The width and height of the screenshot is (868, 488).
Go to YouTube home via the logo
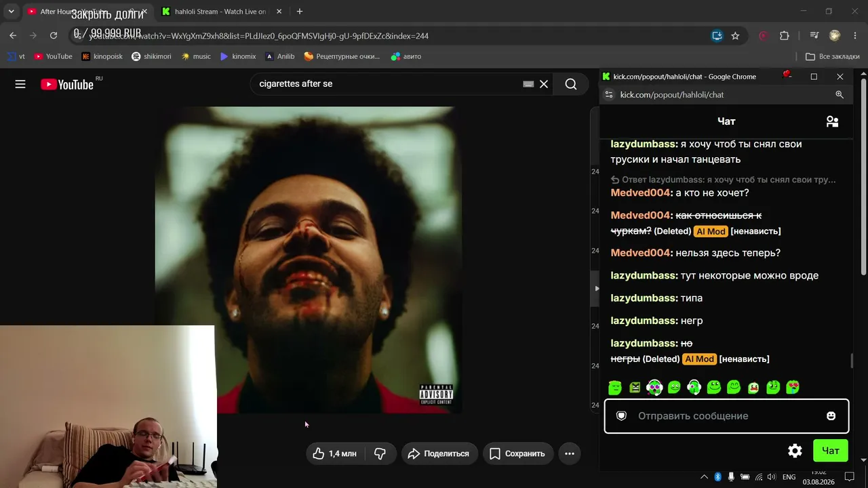pos(67,84)
